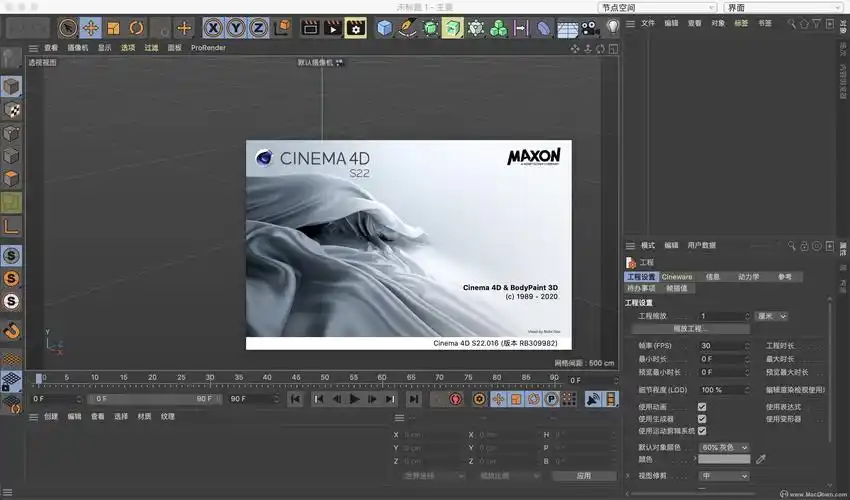
Task: Add a Cube primitive object
Action: pos(384,28)
